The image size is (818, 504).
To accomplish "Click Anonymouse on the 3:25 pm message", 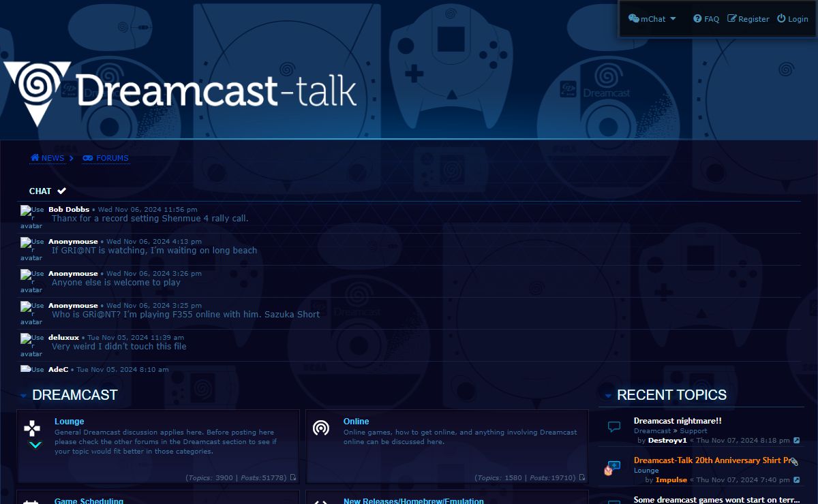I will click(x=73, y=306).
